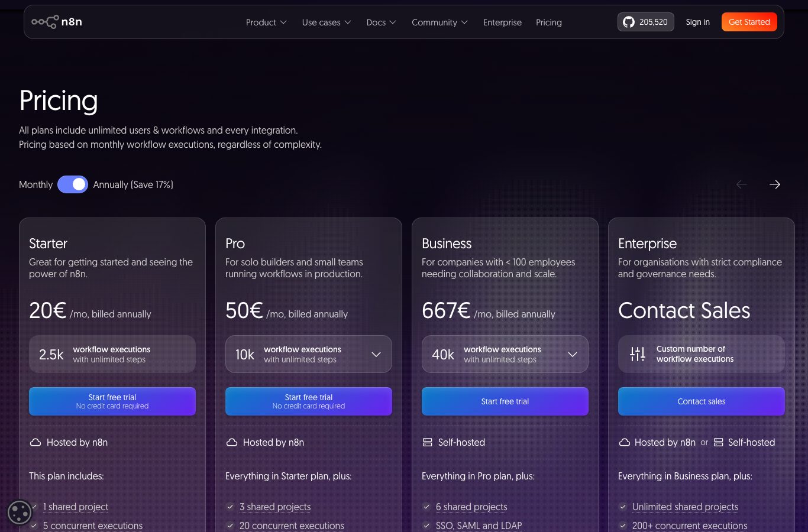Open Pricing in the nav bar
Viewport: 808px width, 532px height.
(549, 22)
